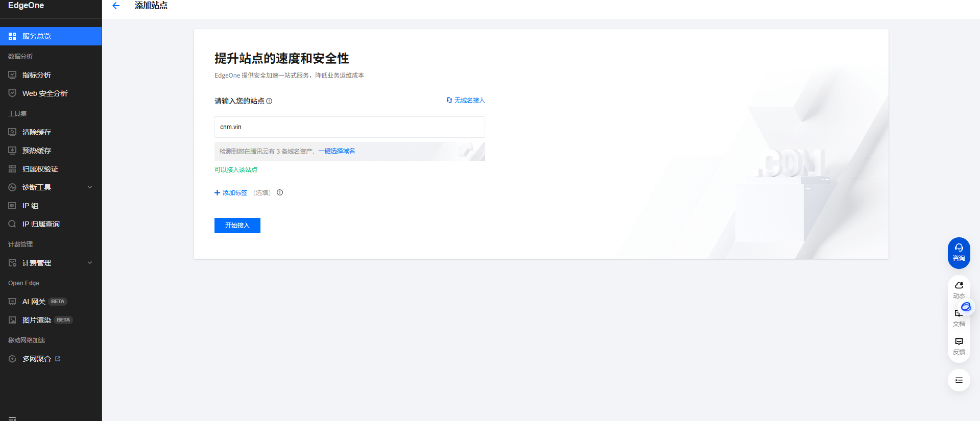Viewport: 980px width, 421px height.
Task: Collapse the sidebar using bottom-left icon
Action: pos(12,418)
